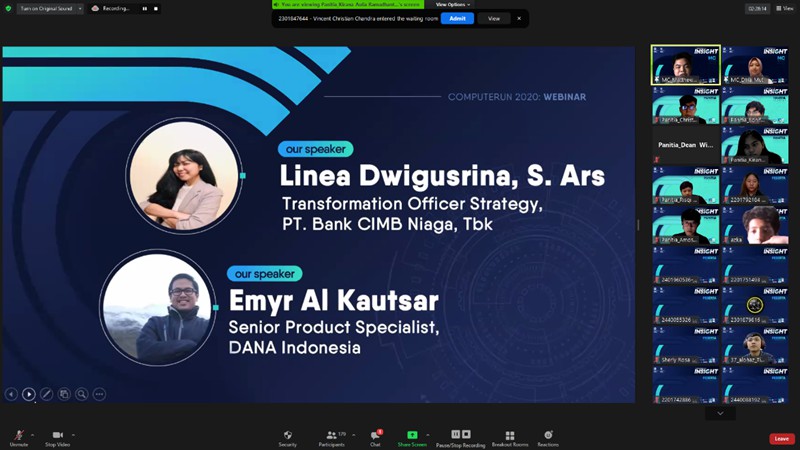The image size is (800, 450).
Task: Open the View layout menu in the top right
Action: (785, 8)
